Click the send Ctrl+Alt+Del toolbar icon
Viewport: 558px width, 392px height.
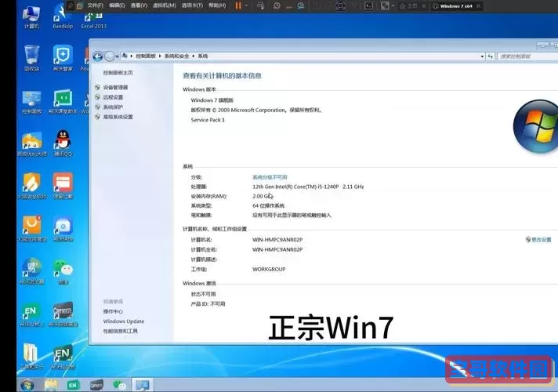click(x=261, y=5)
